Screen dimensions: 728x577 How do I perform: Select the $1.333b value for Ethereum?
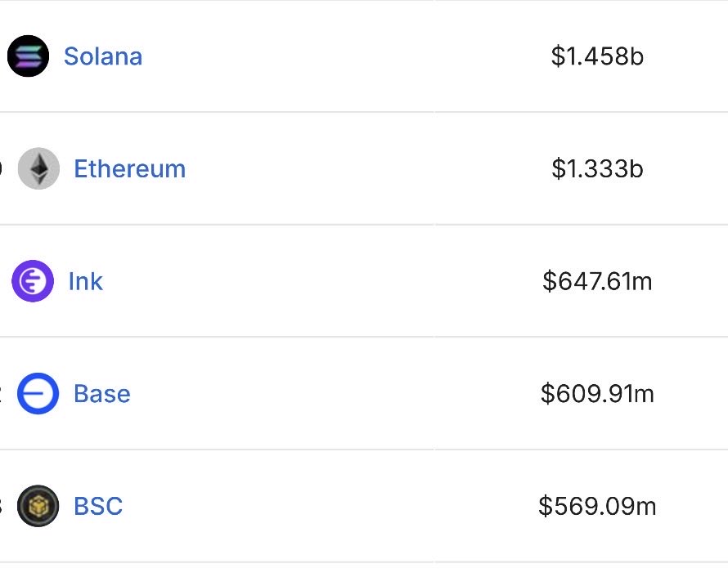pos(597,169)
